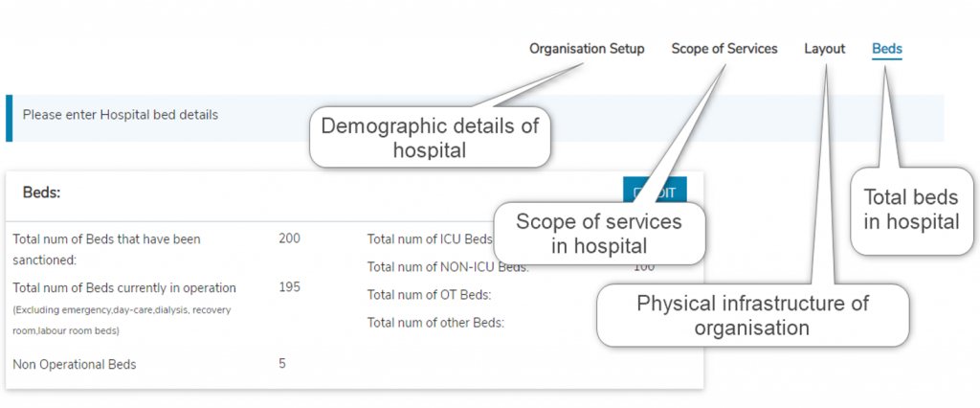Click the 'Demographic details of hospital' callout
This screenshot has height=408, width=980.
(430, 138)
